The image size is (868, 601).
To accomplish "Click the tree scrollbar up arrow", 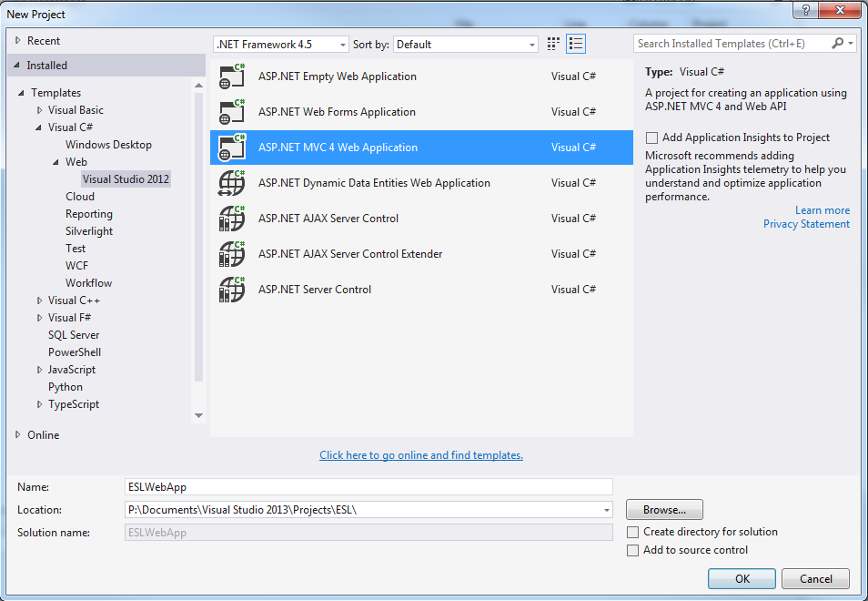I will pyautogui.click(x=198, y=86).
